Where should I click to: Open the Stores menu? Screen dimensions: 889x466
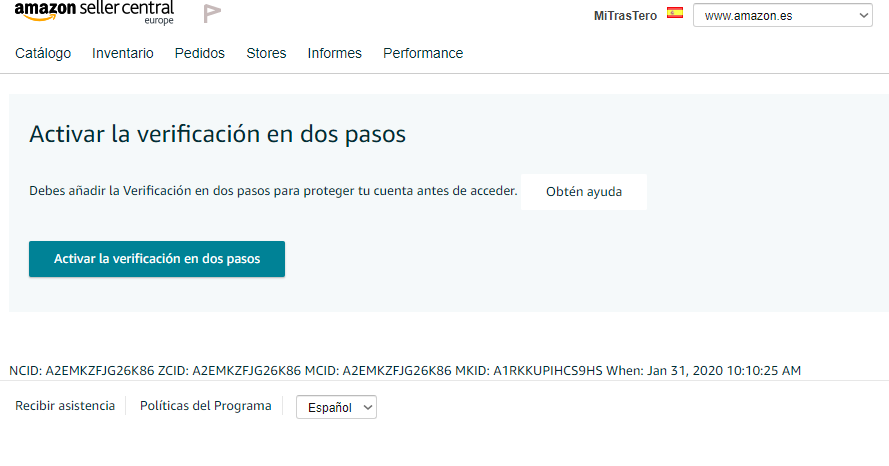click(266, 53)
